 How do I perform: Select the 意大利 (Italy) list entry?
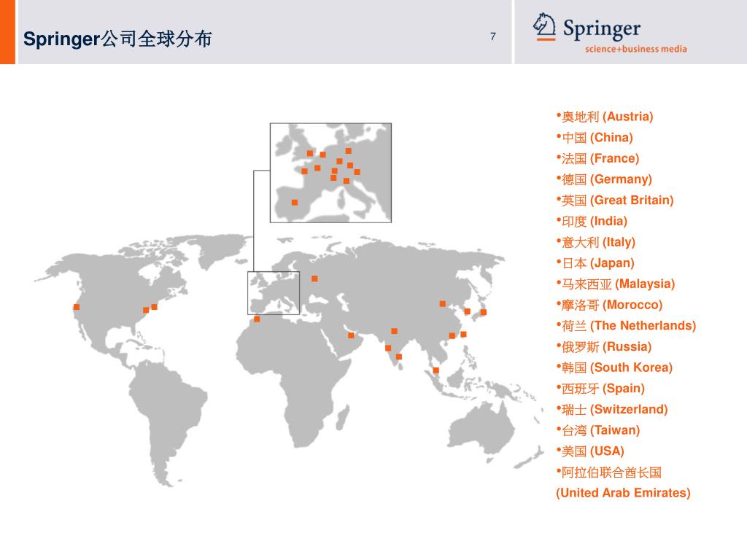pos(596,242)
